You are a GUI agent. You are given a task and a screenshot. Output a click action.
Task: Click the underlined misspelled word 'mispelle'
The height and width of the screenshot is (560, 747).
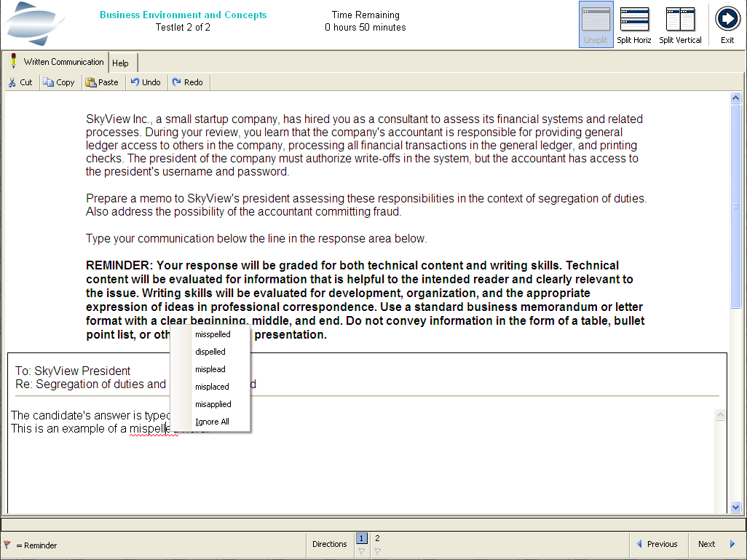tap(149, 429)
